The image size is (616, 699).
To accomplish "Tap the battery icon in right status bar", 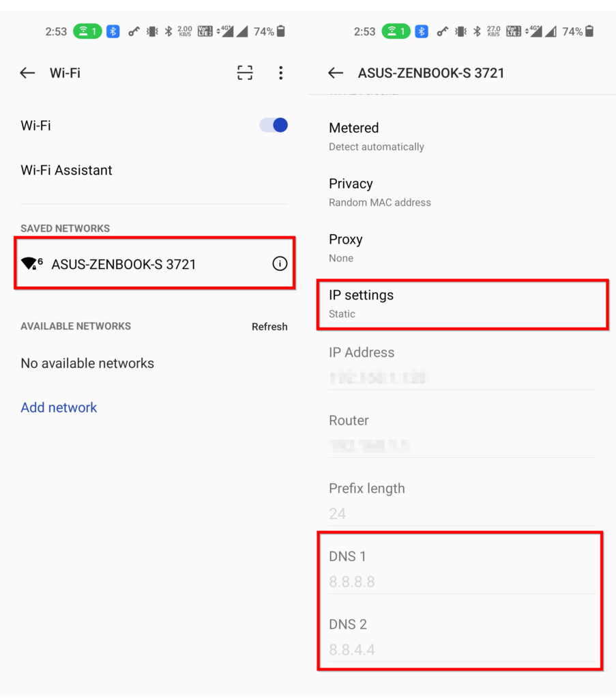I will click(x=589, y=31).
